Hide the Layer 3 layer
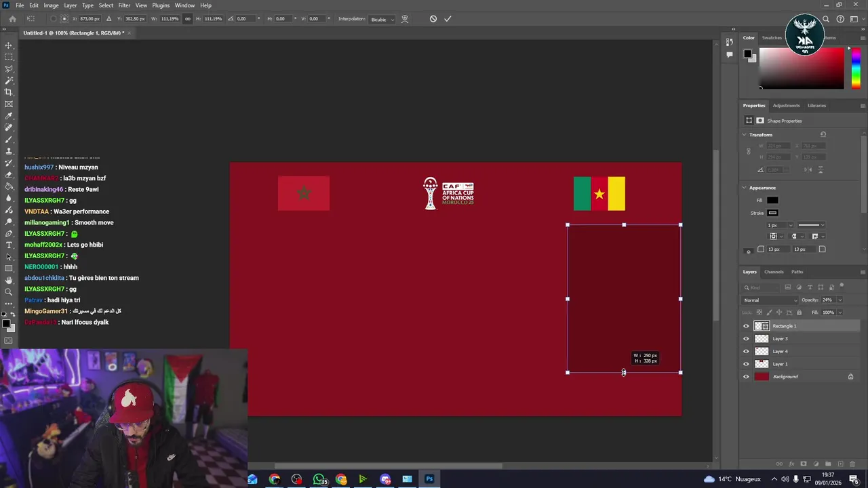Screen dimensions: 868x488 [x=746, y=339]
